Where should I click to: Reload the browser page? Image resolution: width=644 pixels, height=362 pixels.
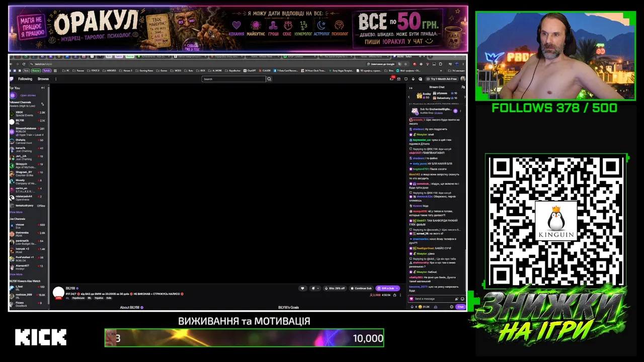click(x=24, y=64)
